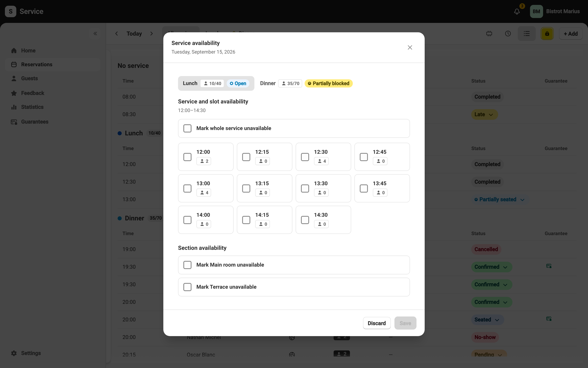Click the 12:00–14:30 service hours text
588x368 pixels.
(192, 110)
